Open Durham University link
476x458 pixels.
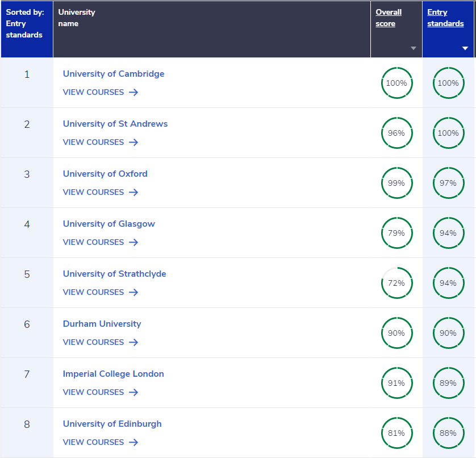(102, 324)
